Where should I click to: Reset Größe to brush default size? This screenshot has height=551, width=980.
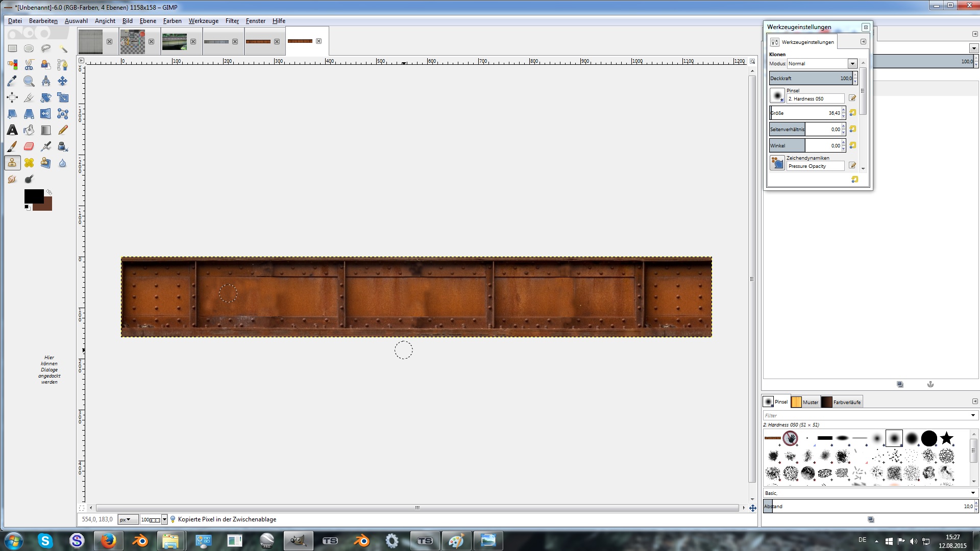[x=852, y=113]
